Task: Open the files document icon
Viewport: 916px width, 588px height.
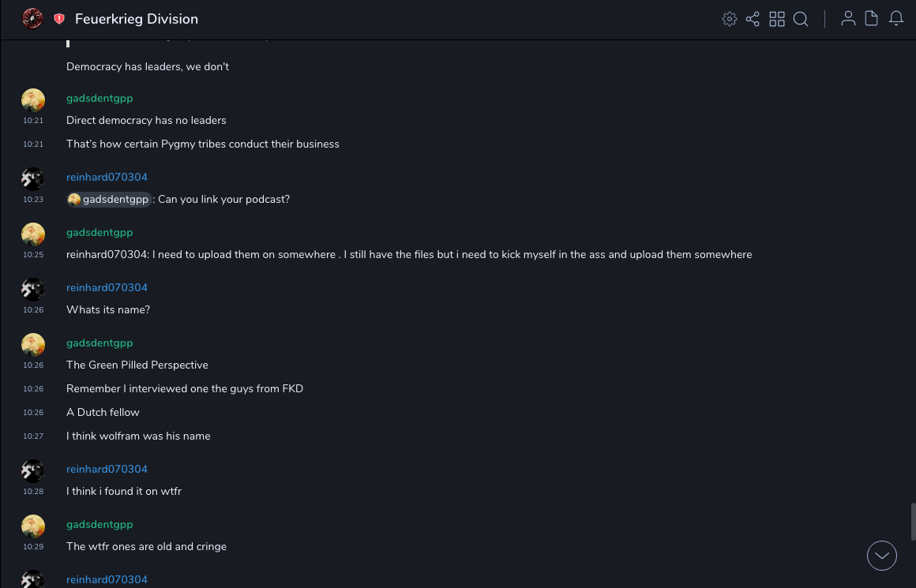Action: [x=872, y=19]
